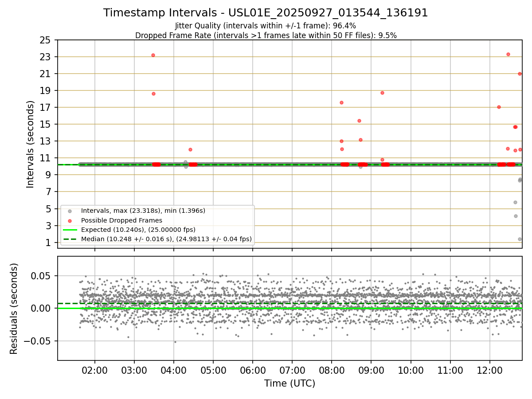Click the 08:00 x-axis tick label
The image size is (532, 399).
(331, 370)
